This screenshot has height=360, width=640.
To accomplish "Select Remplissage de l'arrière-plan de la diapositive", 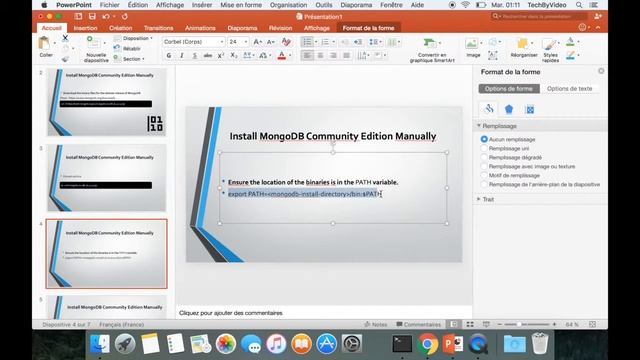I will click(x=484, y=184).
